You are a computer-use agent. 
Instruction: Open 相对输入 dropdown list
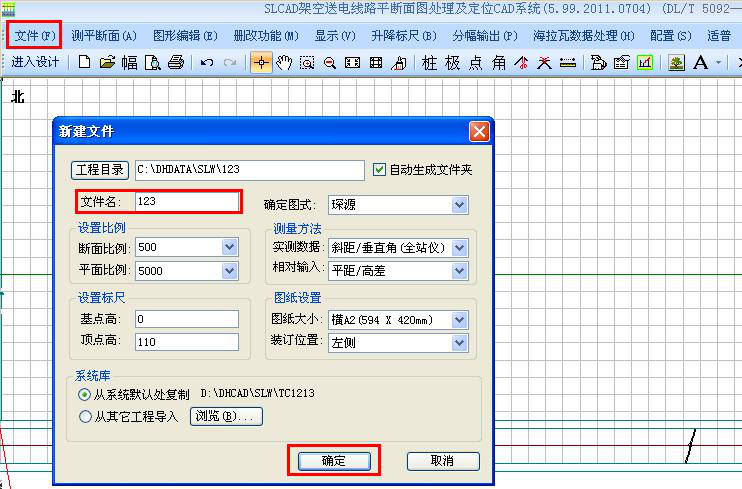coord(459,271)
